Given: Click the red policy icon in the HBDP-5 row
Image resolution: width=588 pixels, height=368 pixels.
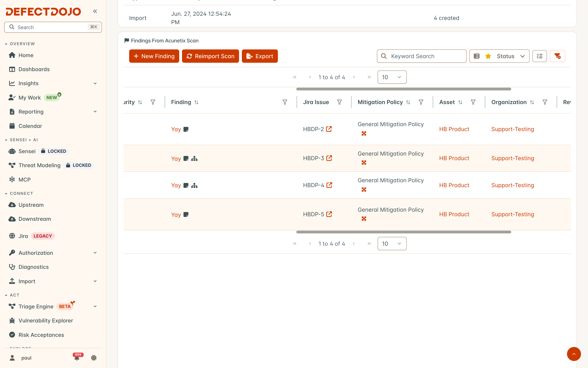Looking at the screenshot, I should [x=364, y=219].
